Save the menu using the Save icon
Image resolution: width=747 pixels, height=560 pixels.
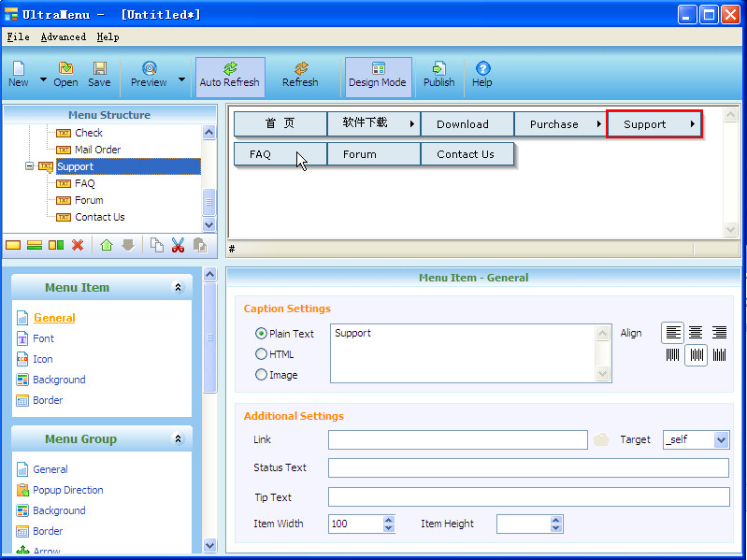point(99,75)
